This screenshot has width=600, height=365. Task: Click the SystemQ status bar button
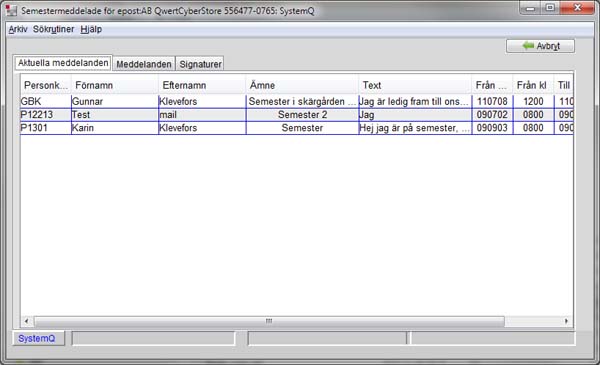[38, 339]
